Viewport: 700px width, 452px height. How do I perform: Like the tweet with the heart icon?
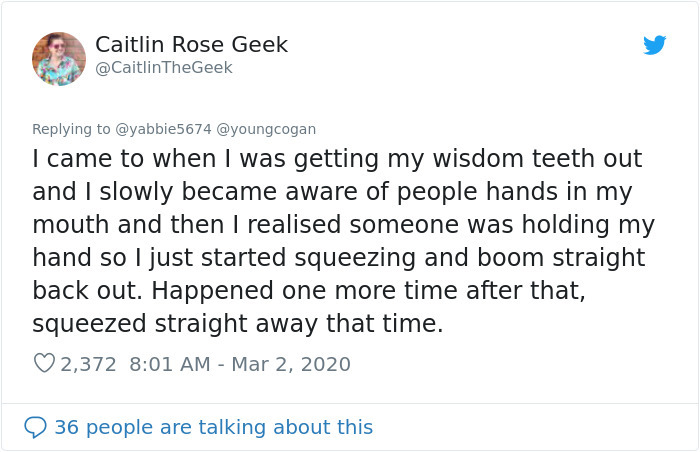(x=43, y=364)
